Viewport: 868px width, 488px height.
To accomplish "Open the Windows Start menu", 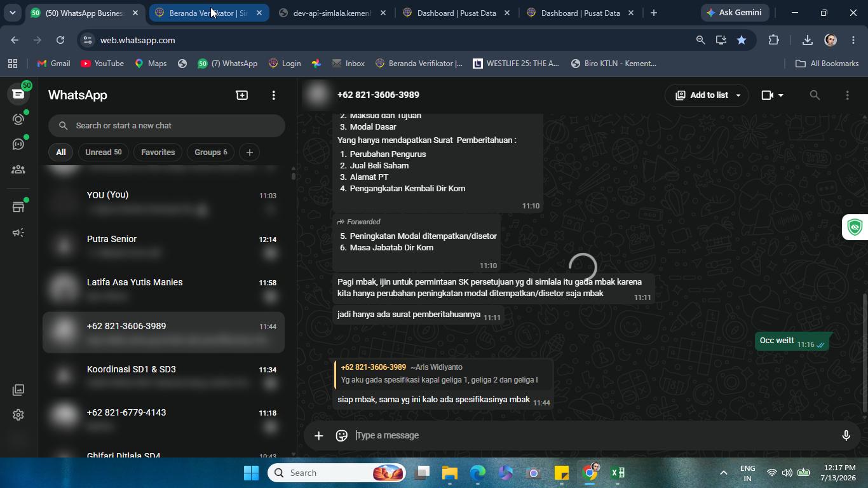I will 251,473.
